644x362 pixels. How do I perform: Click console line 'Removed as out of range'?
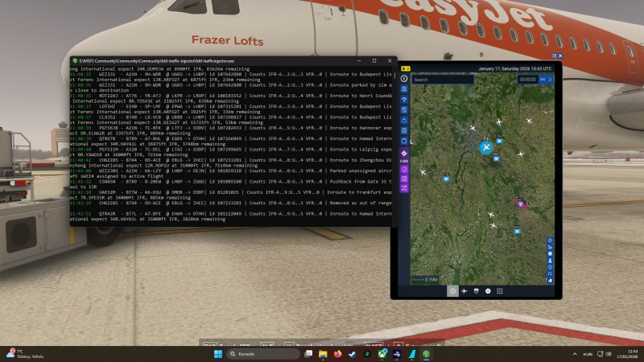361,203
